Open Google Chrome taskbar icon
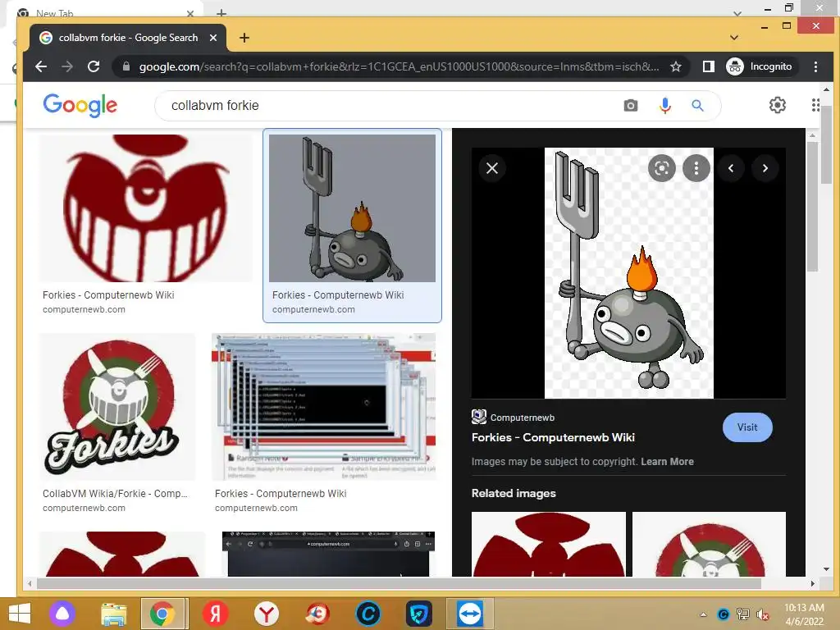The height and width of the screenshot is (630, 840). coord(162,614)
